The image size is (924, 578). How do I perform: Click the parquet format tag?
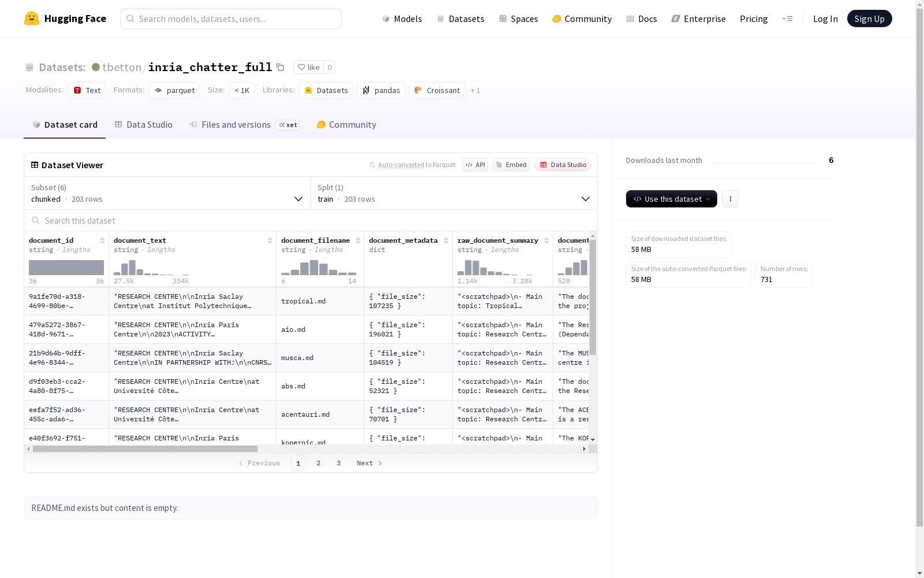click(174, 90)
